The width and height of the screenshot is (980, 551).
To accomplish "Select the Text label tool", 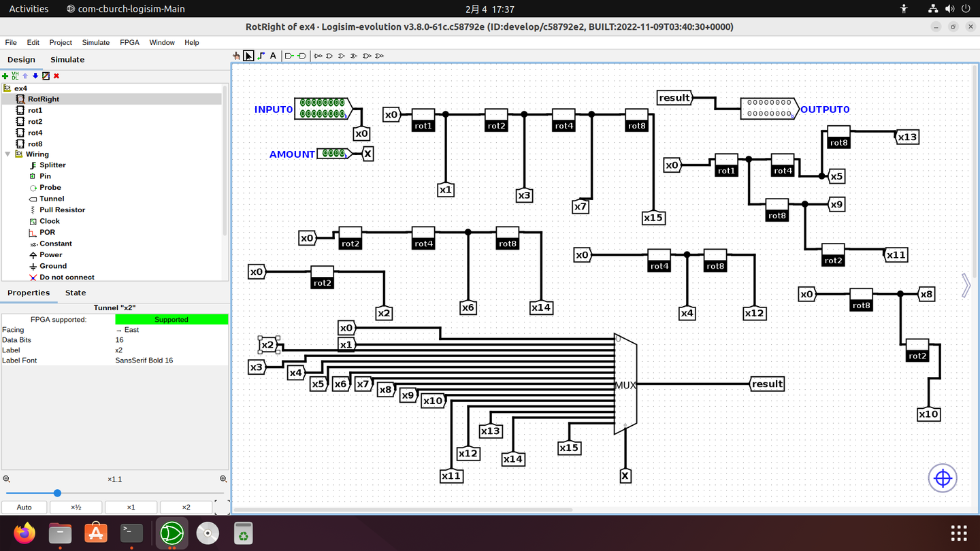I will (x=272, y=56).
